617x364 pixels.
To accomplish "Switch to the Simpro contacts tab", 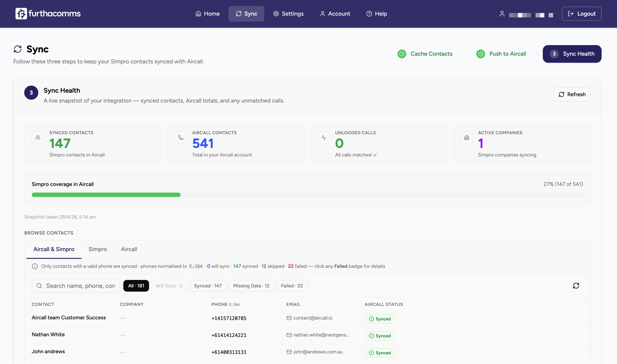I will click(x=98, y=249).
